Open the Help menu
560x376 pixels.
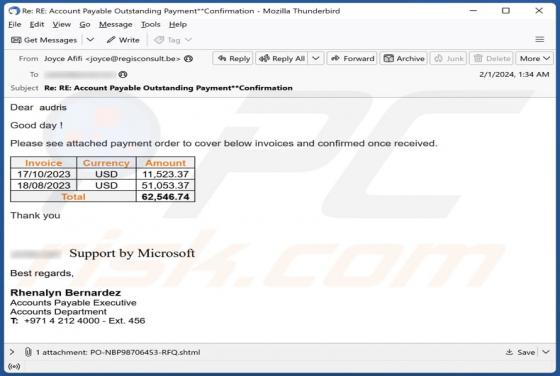pos(178,24)
